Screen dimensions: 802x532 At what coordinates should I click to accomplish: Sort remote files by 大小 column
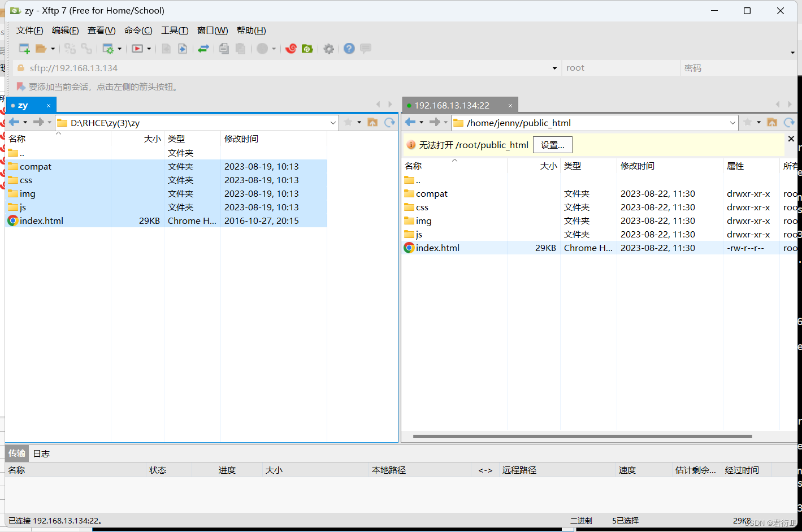(534, 166)
